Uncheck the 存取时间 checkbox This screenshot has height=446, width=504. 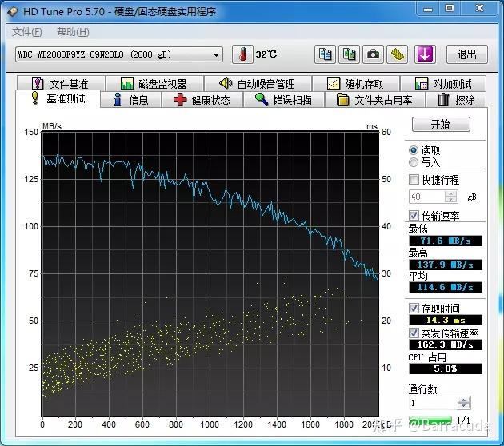[x=414, y=309]
